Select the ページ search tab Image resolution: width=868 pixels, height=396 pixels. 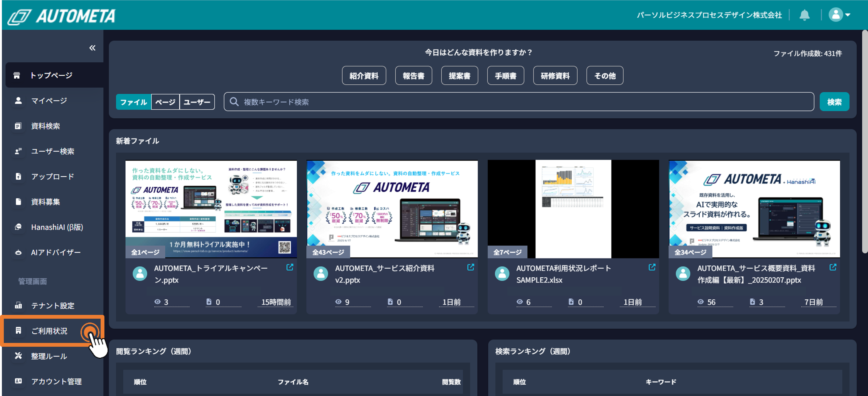point(165,102)
